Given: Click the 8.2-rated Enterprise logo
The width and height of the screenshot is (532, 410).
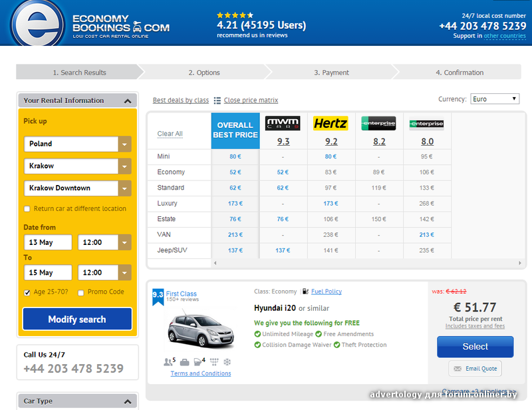Looking at the screenshot, I should pos(378,124).
